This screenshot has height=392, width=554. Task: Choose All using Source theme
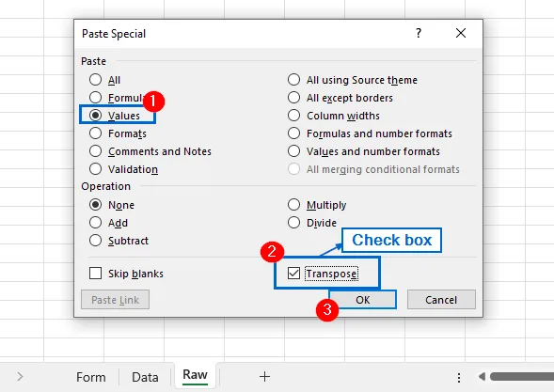294,80
